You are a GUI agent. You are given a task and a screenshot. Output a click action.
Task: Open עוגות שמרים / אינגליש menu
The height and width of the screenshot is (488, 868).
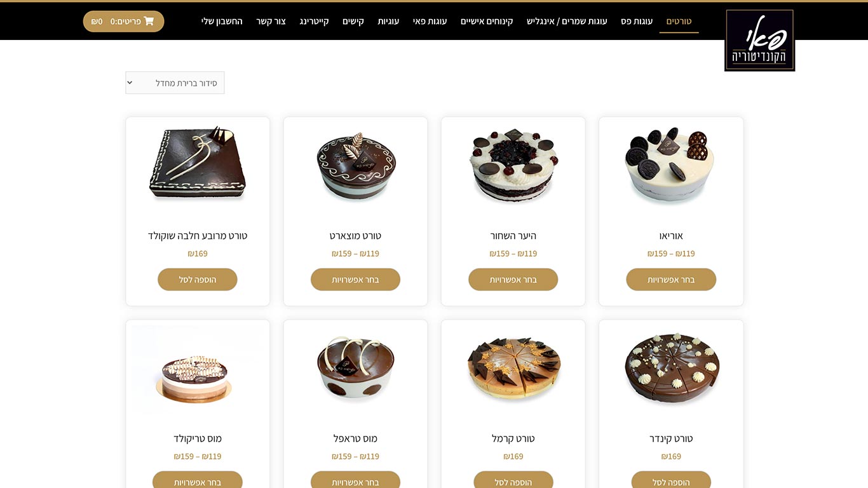567,21
